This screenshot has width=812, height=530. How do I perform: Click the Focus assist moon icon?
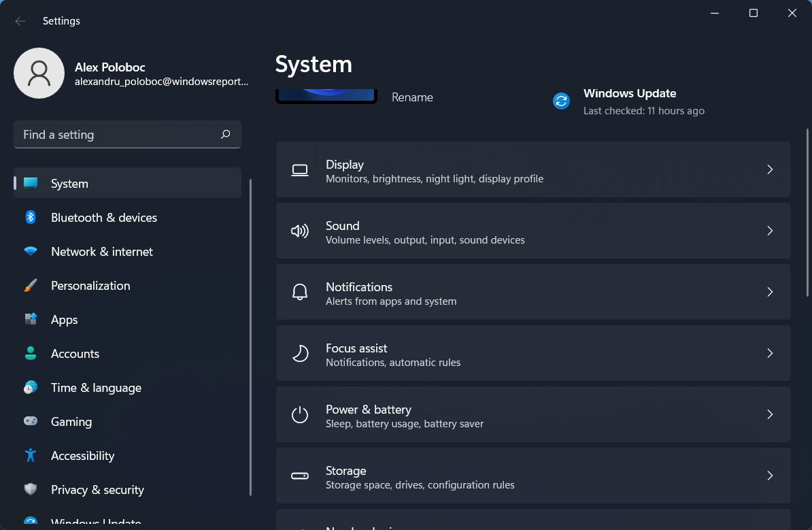pyautogui.click(x=300, y=353)
